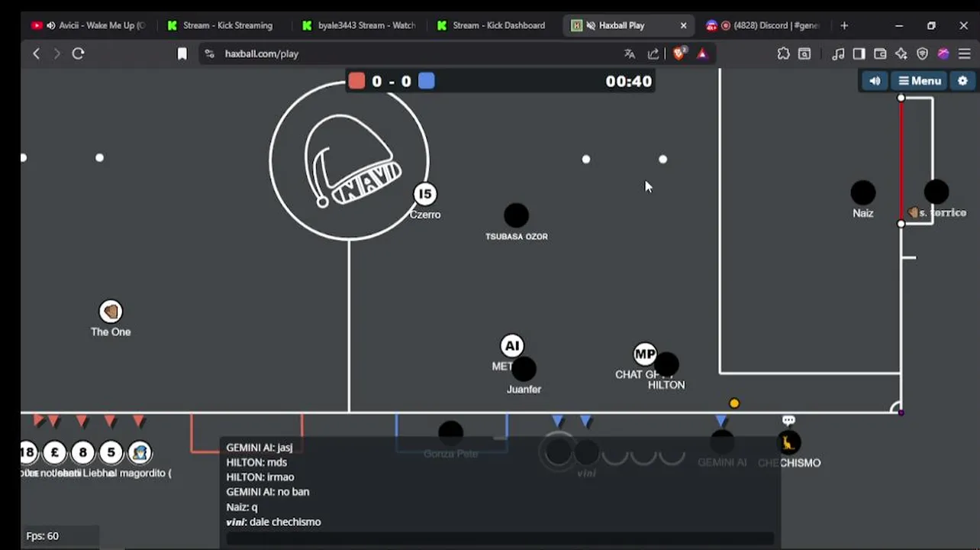Switch to Stream - Kick Streaming tab
The height and width of the screenshot is (550, 980).
coord(227,25)
